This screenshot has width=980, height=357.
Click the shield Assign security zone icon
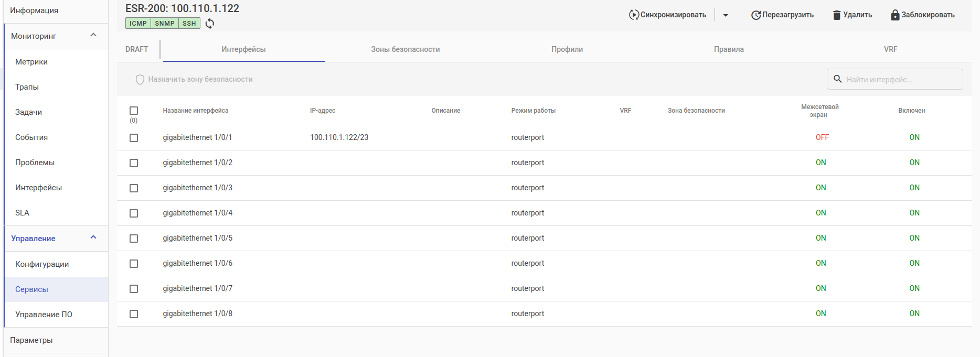140,80
